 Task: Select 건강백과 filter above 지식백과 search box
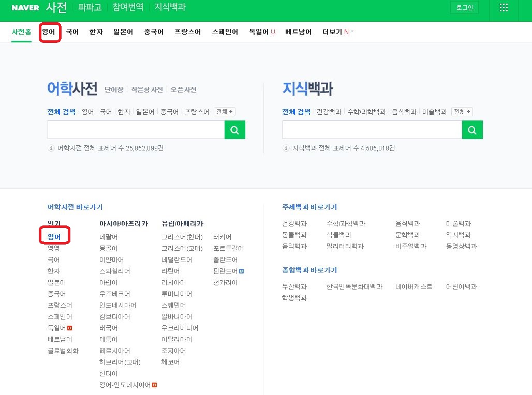click(x=329, y=112)
